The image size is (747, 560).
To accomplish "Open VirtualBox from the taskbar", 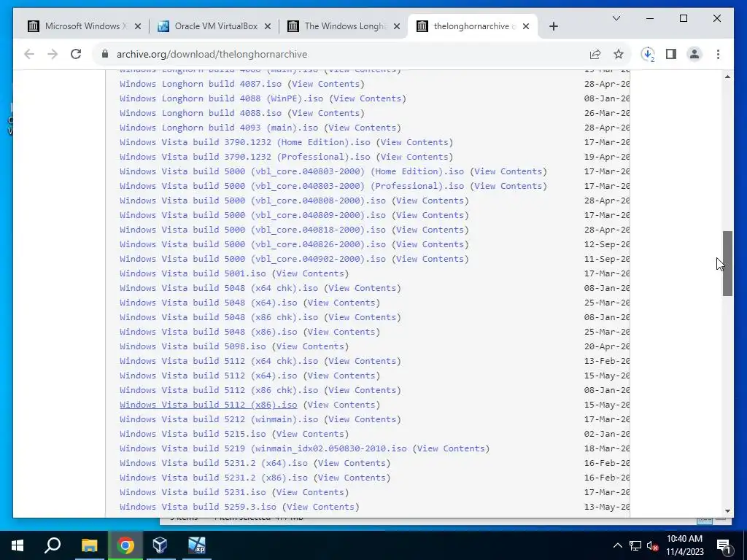I will pyautogui.click(x=160, y=545).
